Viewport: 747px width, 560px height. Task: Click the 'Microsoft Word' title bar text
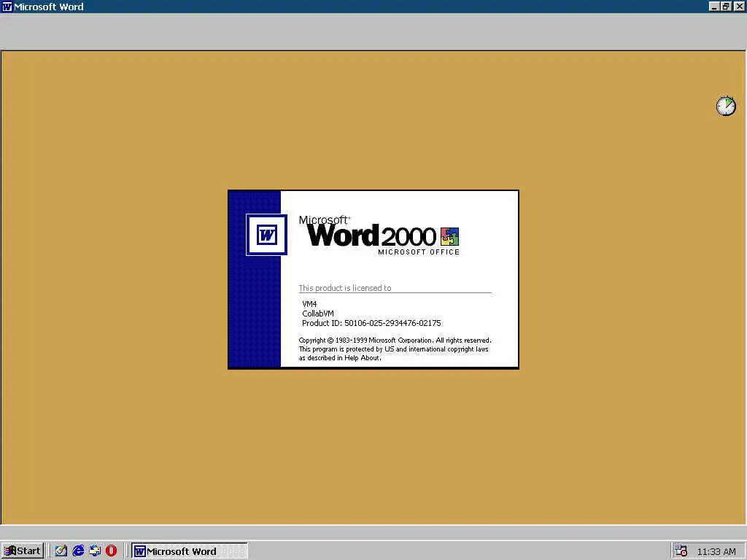pyautogui.click(x=49, y=7)
